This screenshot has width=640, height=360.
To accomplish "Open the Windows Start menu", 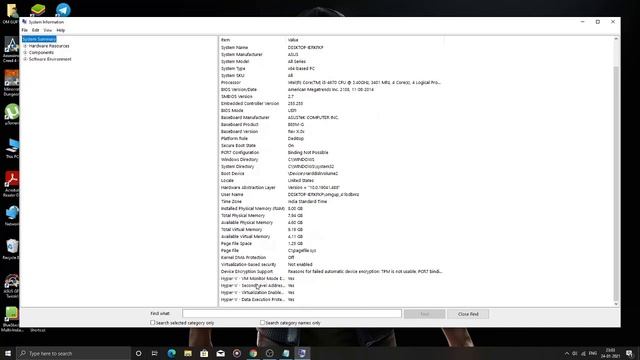I will tap(8, 353).
